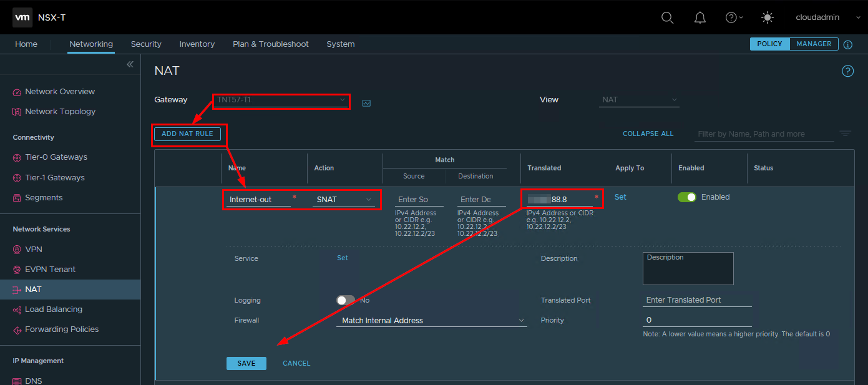Select Tier-1 Gateways in sidebar
868x385 pixels.
click(x=55, y=178)
